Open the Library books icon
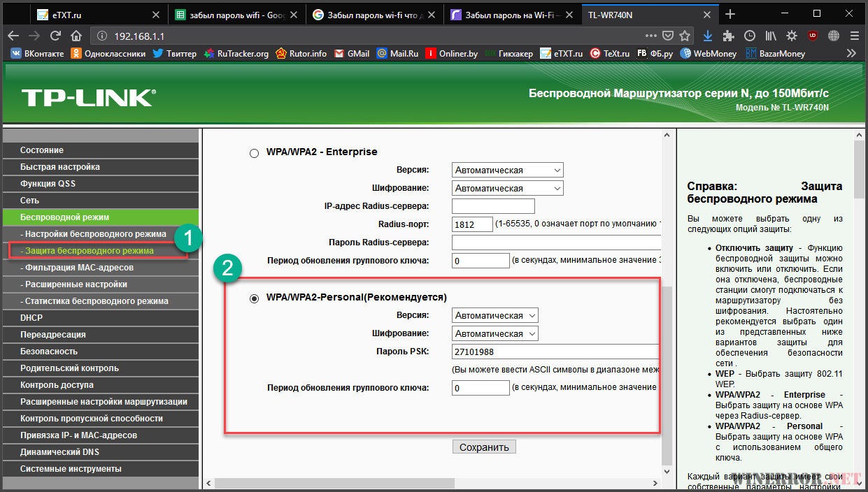The height and width of the screenshot is (492, 868). (x=771, y=35)
